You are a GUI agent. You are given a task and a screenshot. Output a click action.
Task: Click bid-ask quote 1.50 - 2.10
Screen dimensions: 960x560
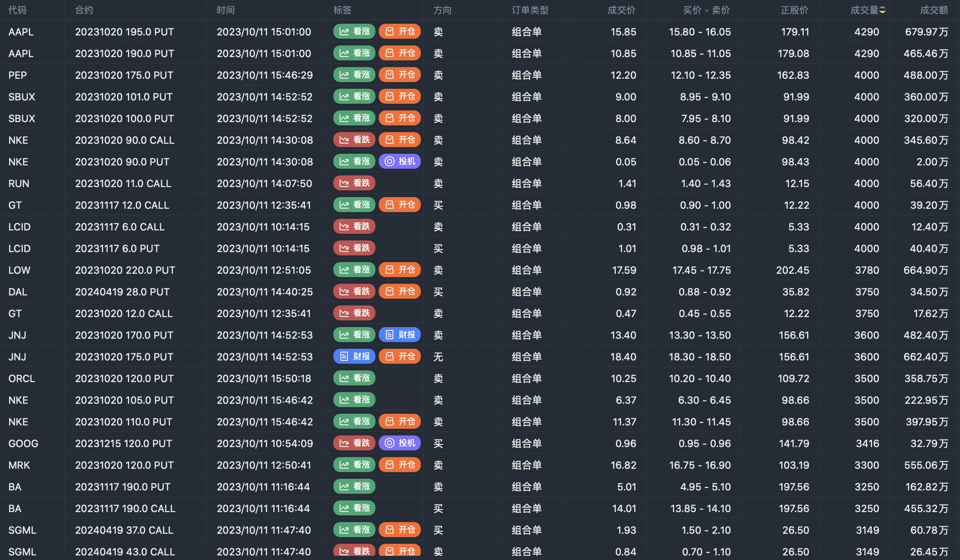706,530
